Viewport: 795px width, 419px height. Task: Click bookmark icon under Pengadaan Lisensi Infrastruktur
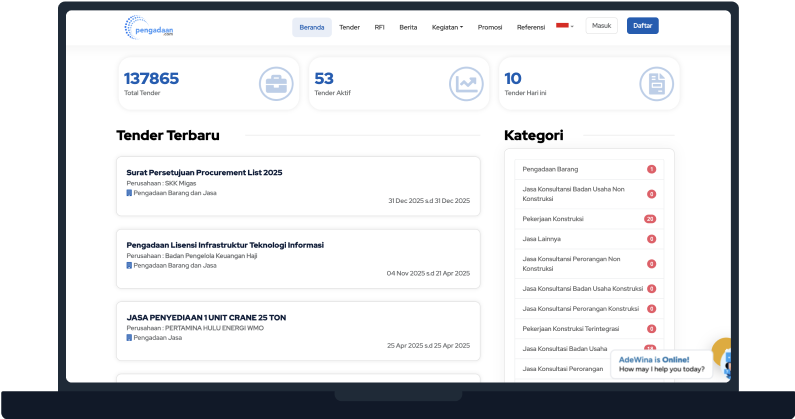click(x=129, y=265)
